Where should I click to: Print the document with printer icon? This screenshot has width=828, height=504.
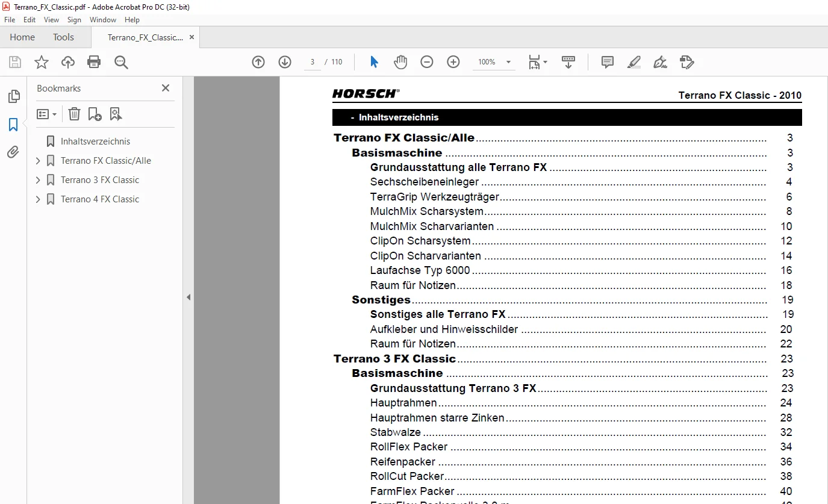coord(94,62)
